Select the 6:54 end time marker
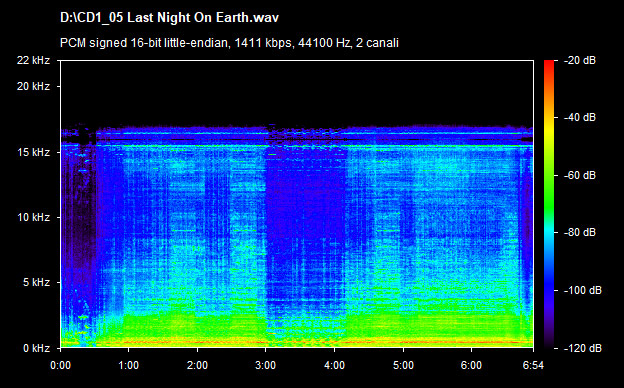The image size is (624, 388). coord(533,365)
